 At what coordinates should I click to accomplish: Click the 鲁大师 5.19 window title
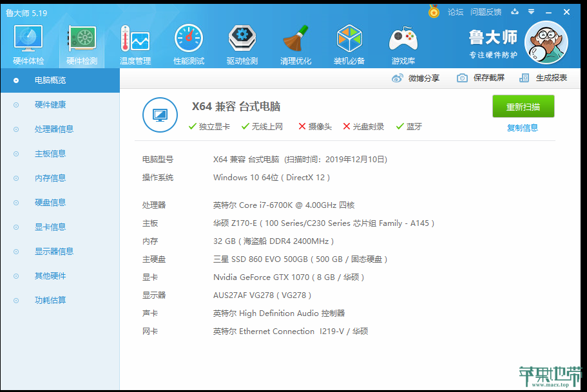click(26, 13)
